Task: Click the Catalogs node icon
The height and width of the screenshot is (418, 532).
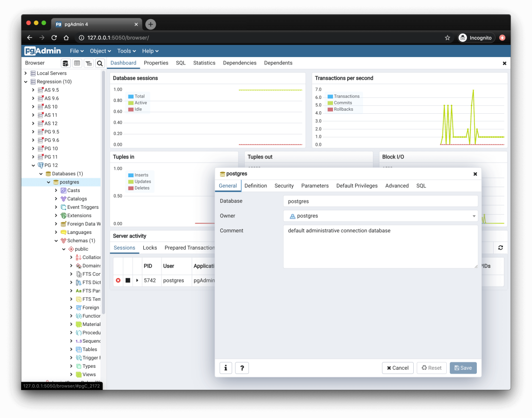Action: (64, 198)
